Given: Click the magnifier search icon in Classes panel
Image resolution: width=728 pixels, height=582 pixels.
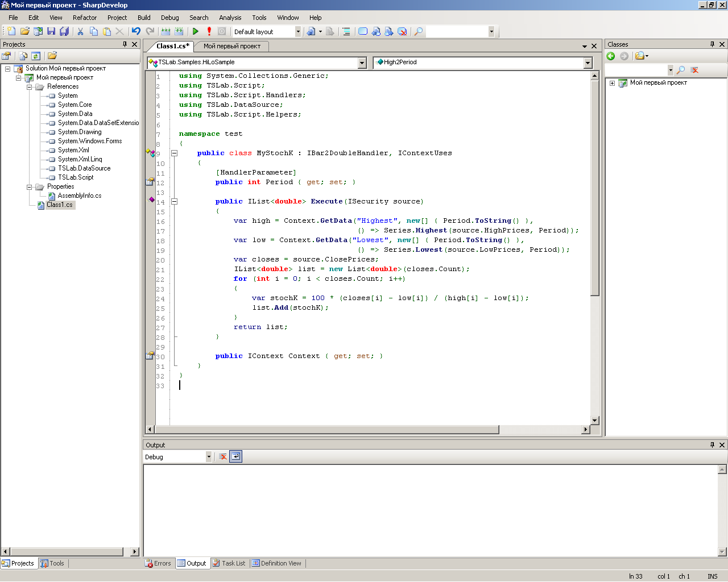Looking at the screenshot, I should 681,70.
